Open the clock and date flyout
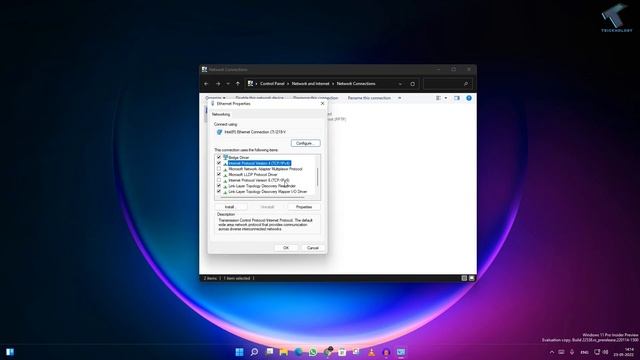The height and width of the screenshot is (360, 640). [x=624, y=352]
